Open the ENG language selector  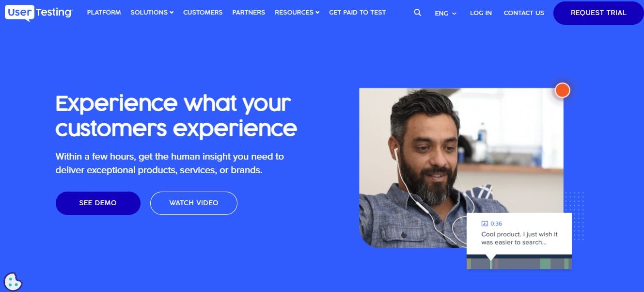point(446,13)
